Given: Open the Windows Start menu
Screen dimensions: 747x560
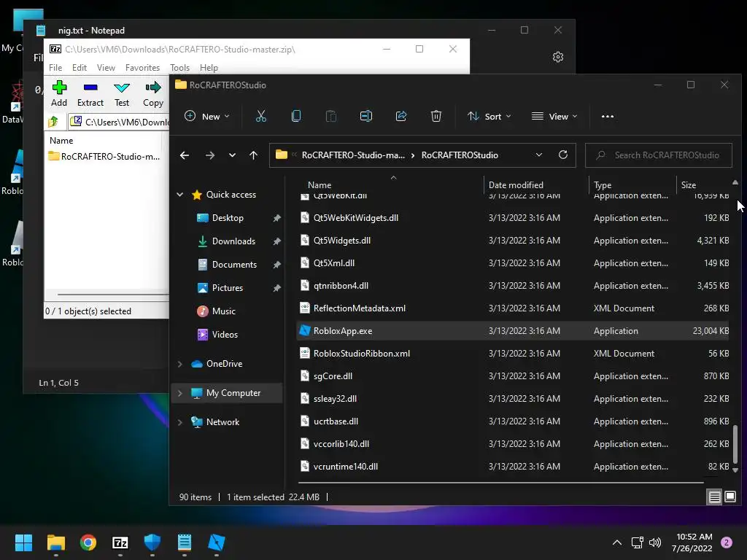Looking at the screenshot, I should coord(23,542).
